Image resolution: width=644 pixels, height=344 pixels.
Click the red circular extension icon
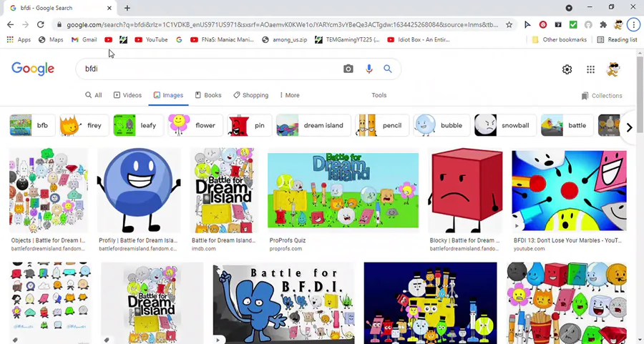(543, 24)
